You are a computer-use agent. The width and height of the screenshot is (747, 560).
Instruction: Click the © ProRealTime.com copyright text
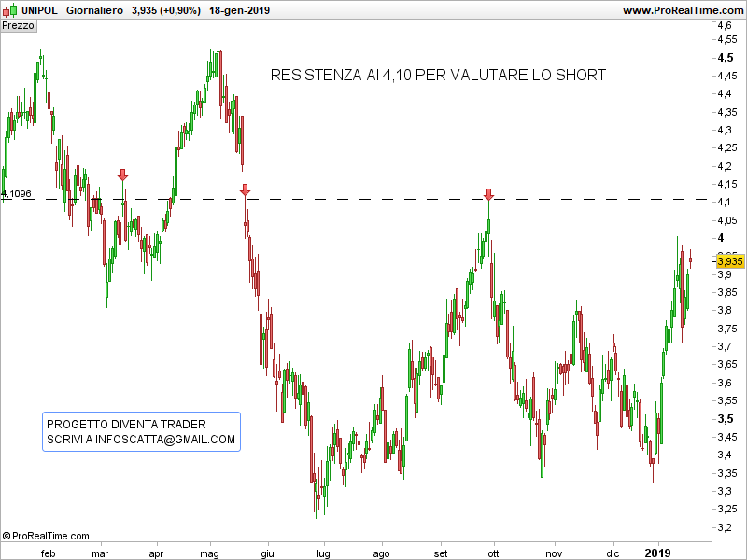coord(46,536)
